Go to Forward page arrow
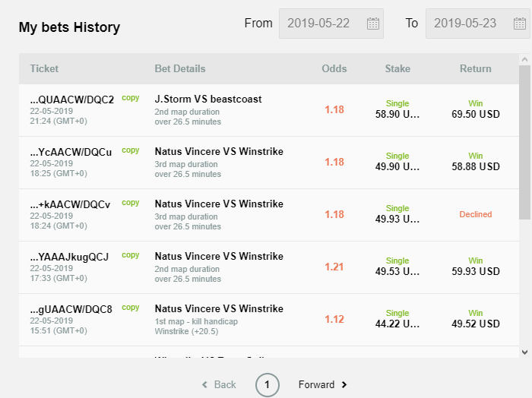Screen dimensions: 532x398 (323, 384)
